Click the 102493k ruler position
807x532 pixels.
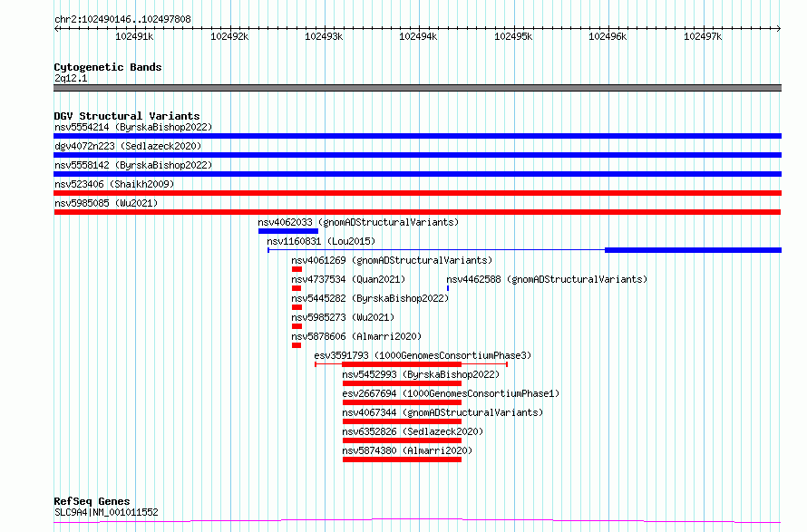pos(324,36)
